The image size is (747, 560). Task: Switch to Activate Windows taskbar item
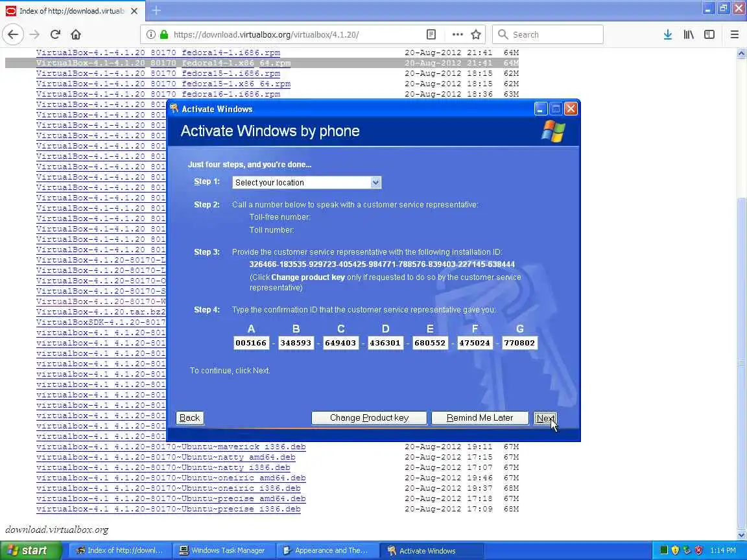431,550
